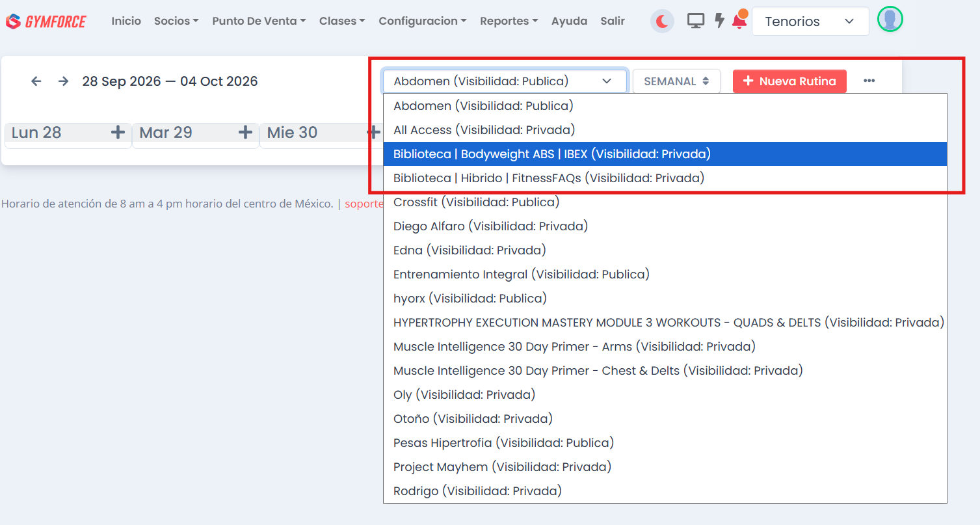Select Edna (Visibilidad: Privada) option

665,250
